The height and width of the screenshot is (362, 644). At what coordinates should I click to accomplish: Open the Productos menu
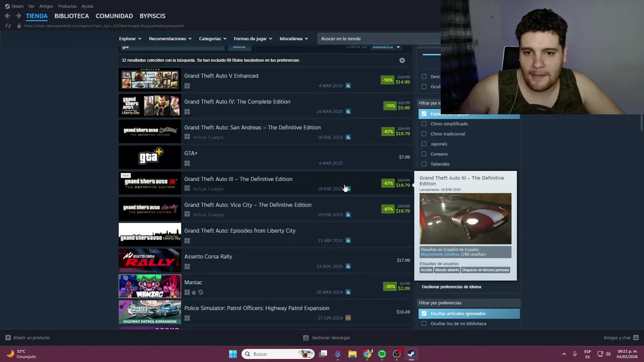coord(67,6)
